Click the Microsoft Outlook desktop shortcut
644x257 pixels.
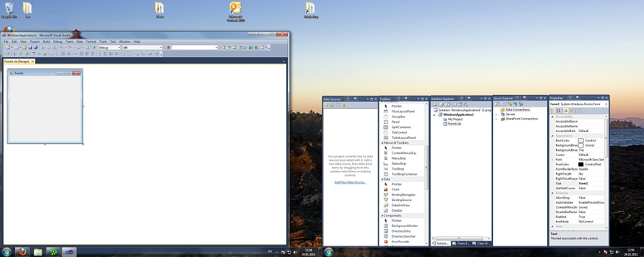[x=235, y=11]
